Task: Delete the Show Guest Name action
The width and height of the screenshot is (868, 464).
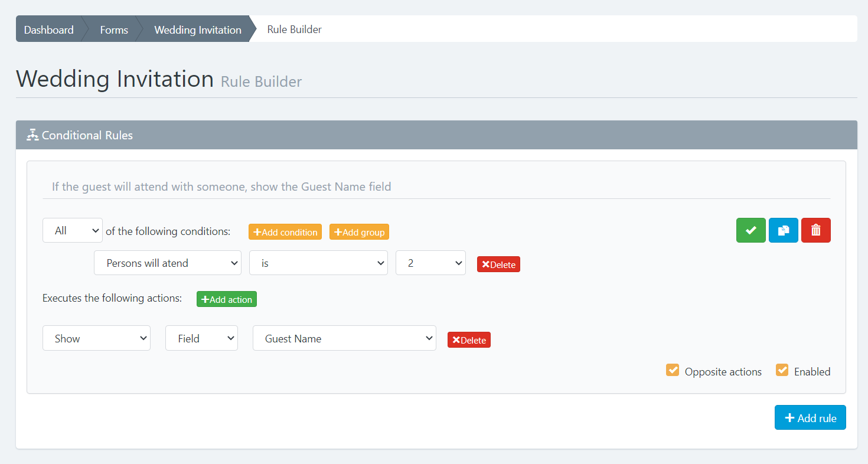Action: pyautogui.click(x=469, y=340)
